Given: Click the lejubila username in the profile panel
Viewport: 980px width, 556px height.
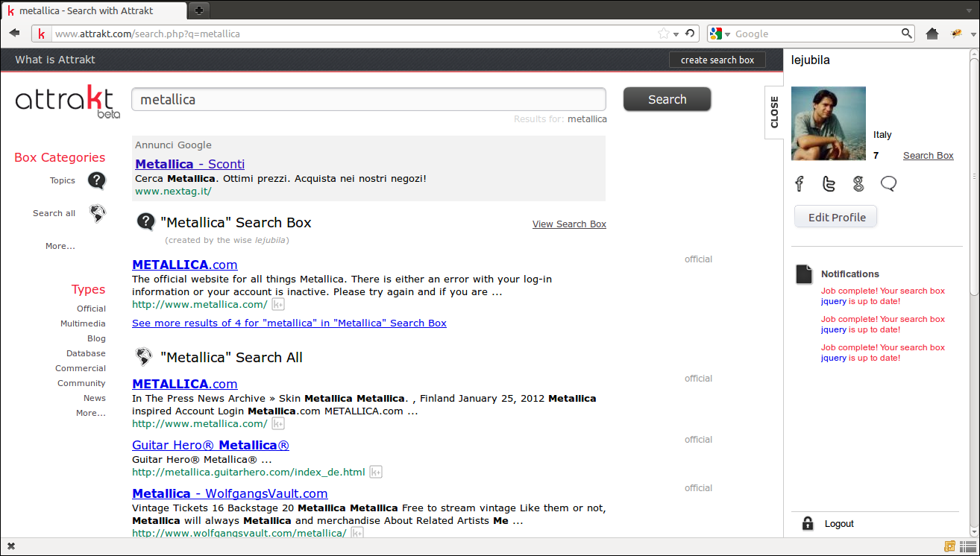Looking at the screenshot, I should pyautogui.click(x=810, y=60).
